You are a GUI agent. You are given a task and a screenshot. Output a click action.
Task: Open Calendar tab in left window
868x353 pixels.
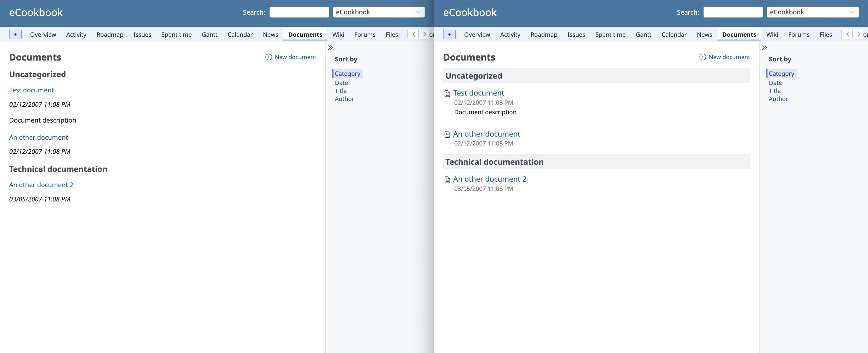click(x=240, y=34)
